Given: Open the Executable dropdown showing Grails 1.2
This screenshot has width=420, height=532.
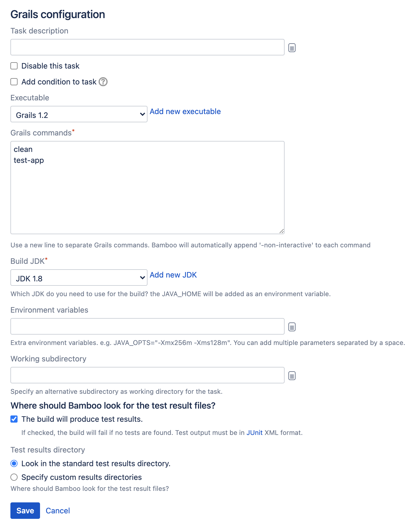Looking at the screenshot, I should click(79, 114).
